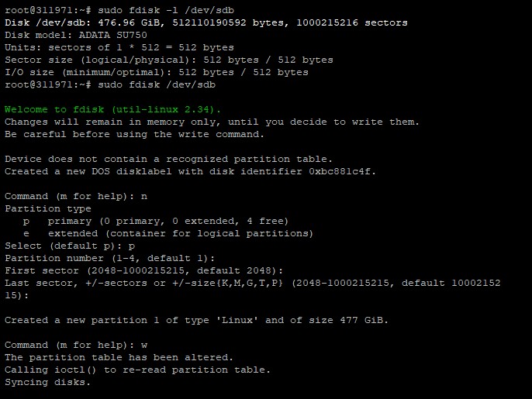
Task: Click the 'I/O size (minimum/optimal)' line
Action: [x=156, y=72]
